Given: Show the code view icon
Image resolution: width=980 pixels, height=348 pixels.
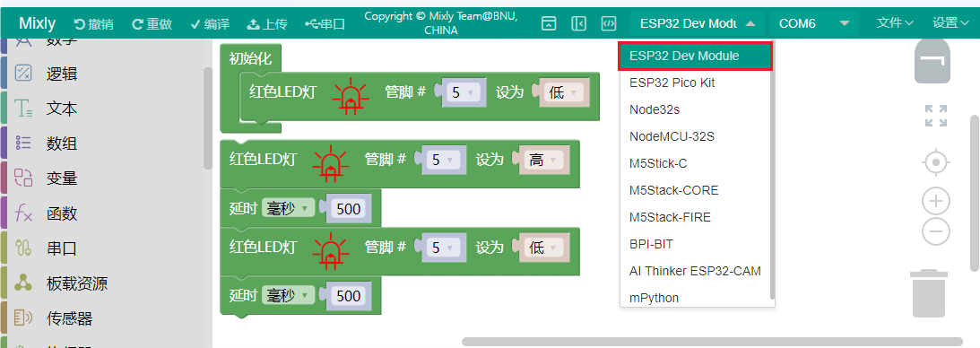Looking at the screenshot, I should tap(609, 23).
